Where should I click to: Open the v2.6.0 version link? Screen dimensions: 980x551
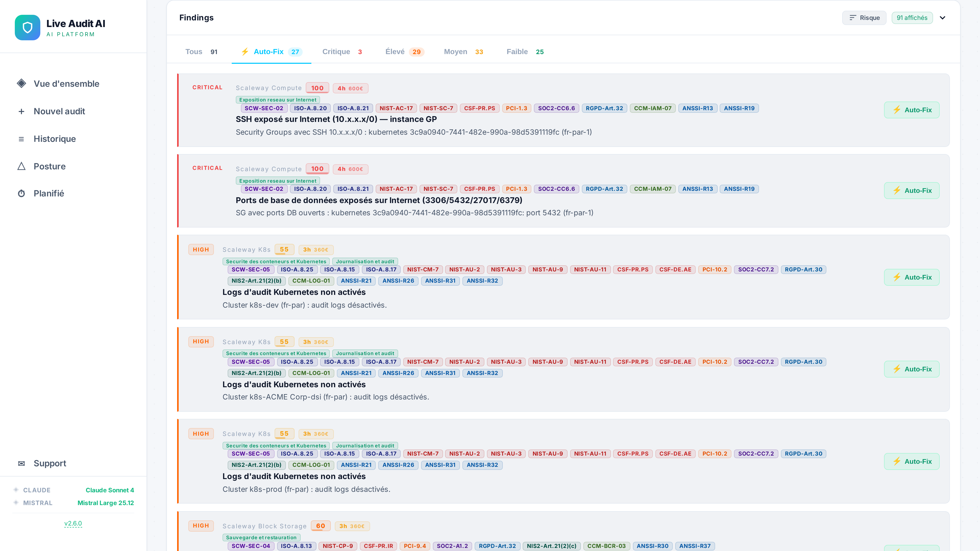[73, 523]
